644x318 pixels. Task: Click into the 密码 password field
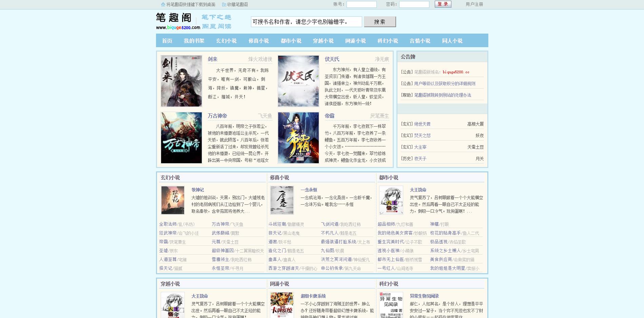[x=414, y=4]
